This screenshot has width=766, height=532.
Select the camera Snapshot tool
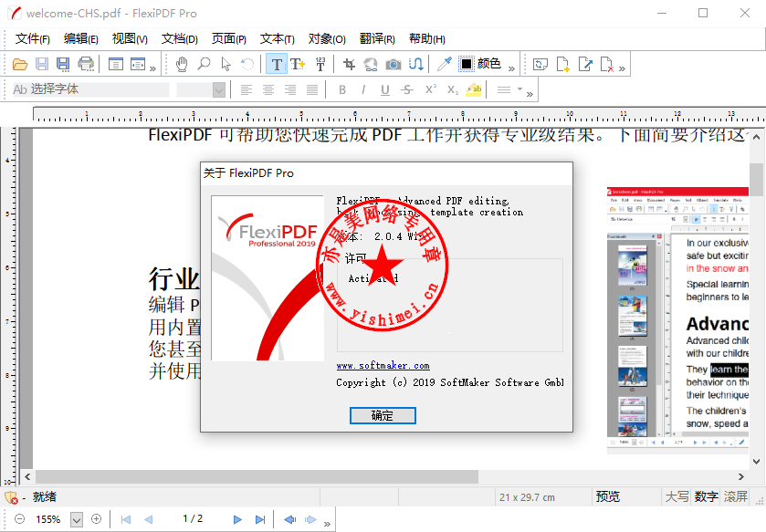[x=393, y=64]
